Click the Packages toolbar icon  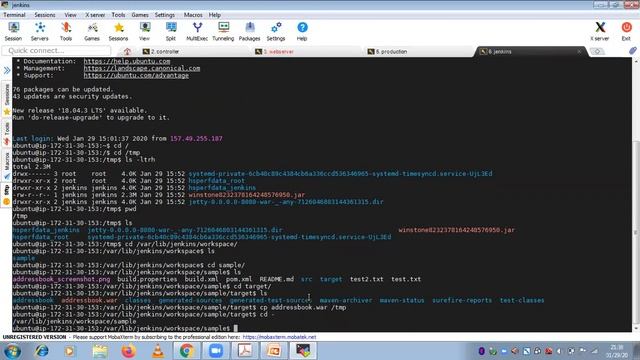tap(249, 31)
